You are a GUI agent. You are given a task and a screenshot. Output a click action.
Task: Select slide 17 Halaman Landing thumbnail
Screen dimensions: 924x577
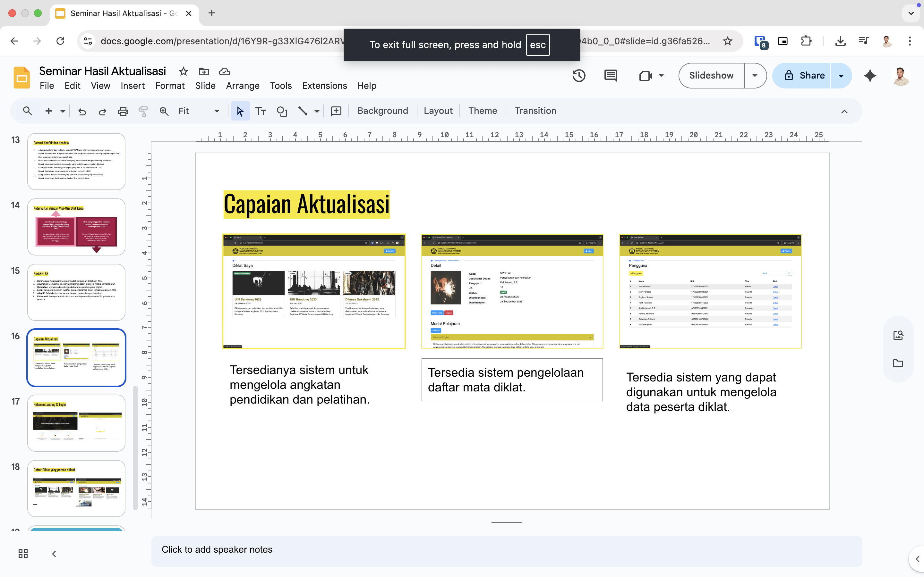76,423
